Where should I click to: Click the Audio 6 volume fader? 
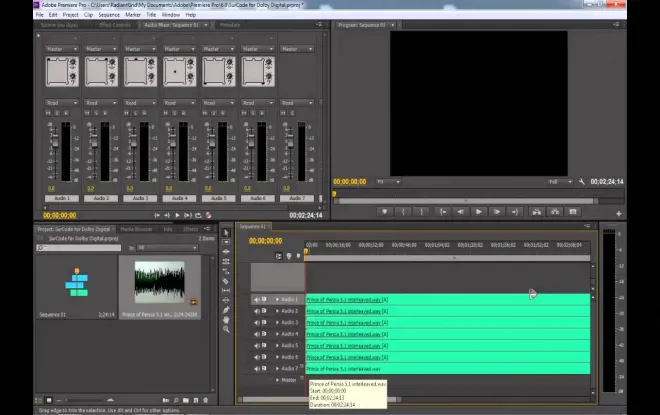(x=251, y=143)
